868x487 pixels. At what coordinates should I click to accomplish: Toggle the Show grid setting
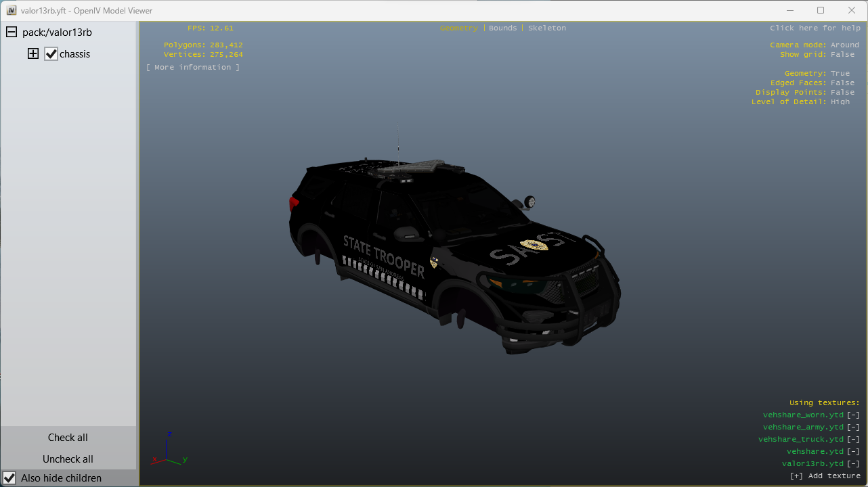pyautogui.click(x=842, y=55)
